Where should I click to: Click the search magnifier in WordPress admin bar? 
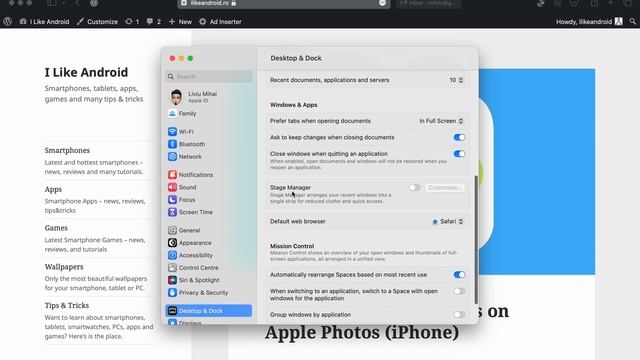coord(632,22)
